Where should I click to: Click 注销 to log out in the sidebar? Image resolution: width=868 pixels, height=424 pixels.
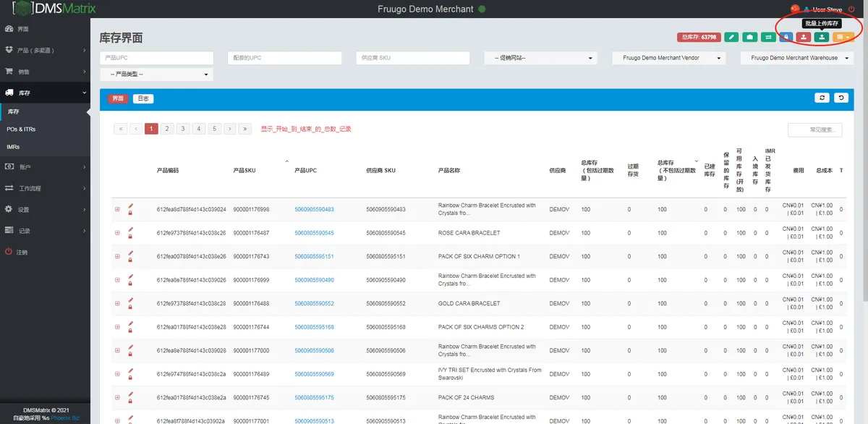[x=22, y=252]
